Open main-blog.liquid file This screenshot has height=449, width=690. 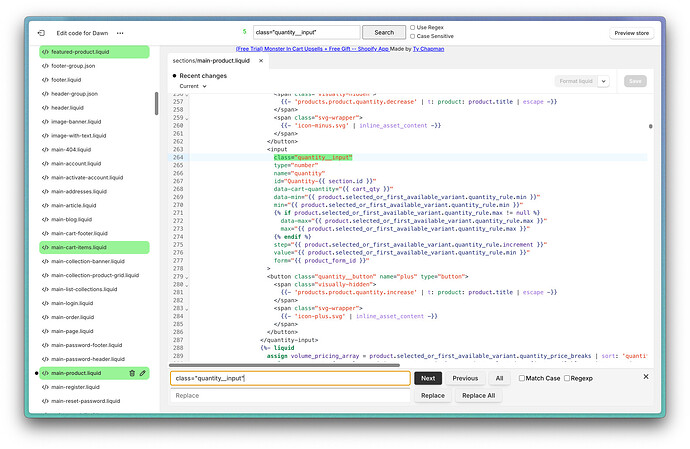(71, 219)
